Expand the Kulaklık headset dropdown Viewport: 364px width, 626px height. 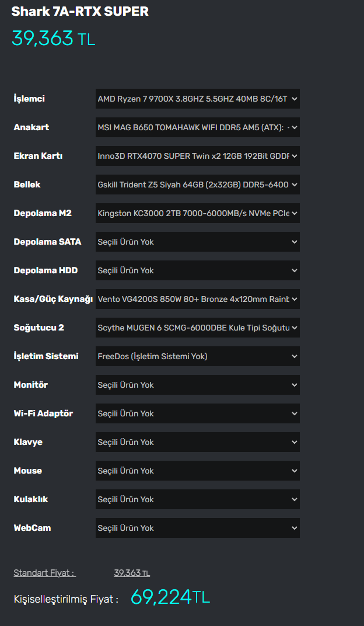[x=197, y=499]
